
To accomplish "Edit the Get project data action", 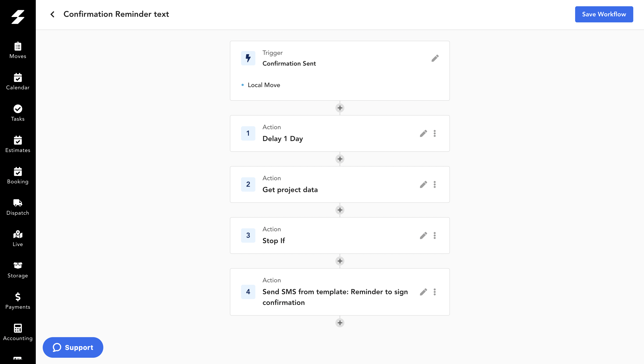I will 423,184.
